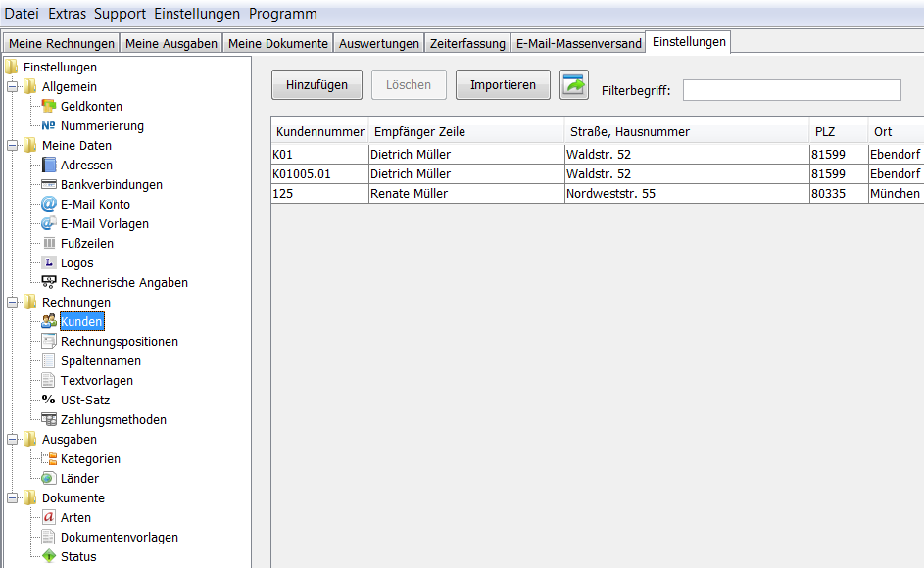Click the Bankverbindungen card icon
Screen dimensions: 924x568
[49, 185]
